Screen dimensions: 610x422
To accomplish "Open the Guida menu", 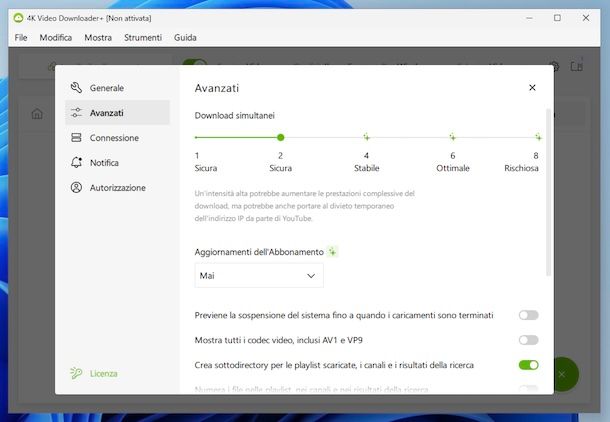I will (185, 38).
